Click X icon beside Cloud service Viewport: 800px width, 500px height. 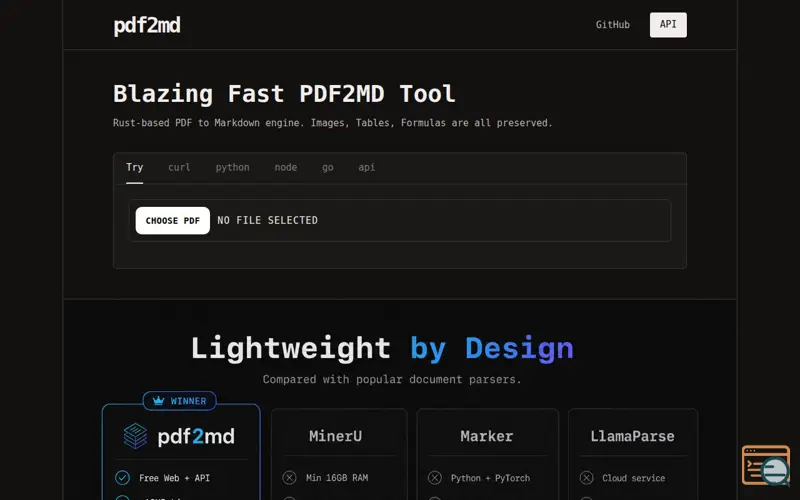tap(587, 478)
